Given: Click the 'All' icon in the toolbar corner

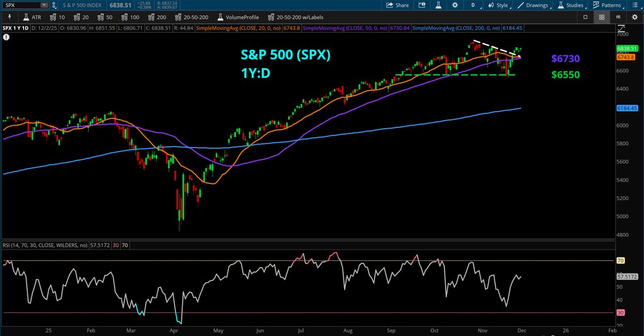Looking at the screenshot, I should 617,16.
